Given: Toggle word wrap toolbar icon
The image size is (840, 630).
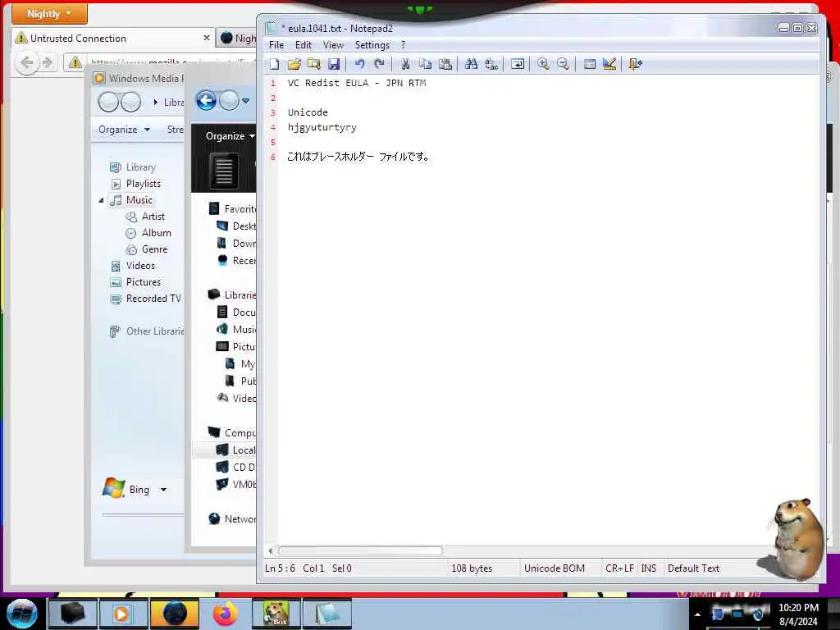Looking at the screenshot, I should pyautogui.click(x=518, y=64).
